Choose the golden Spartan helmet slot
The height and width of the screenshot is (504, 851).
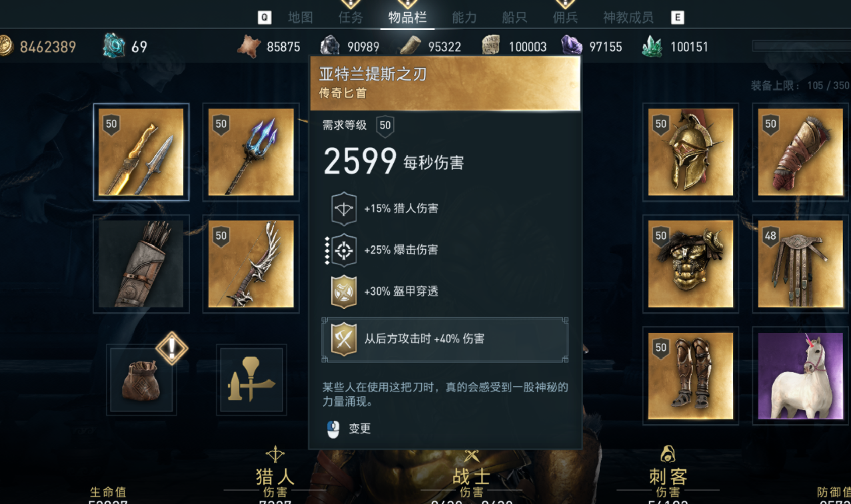tap(690, 152)
